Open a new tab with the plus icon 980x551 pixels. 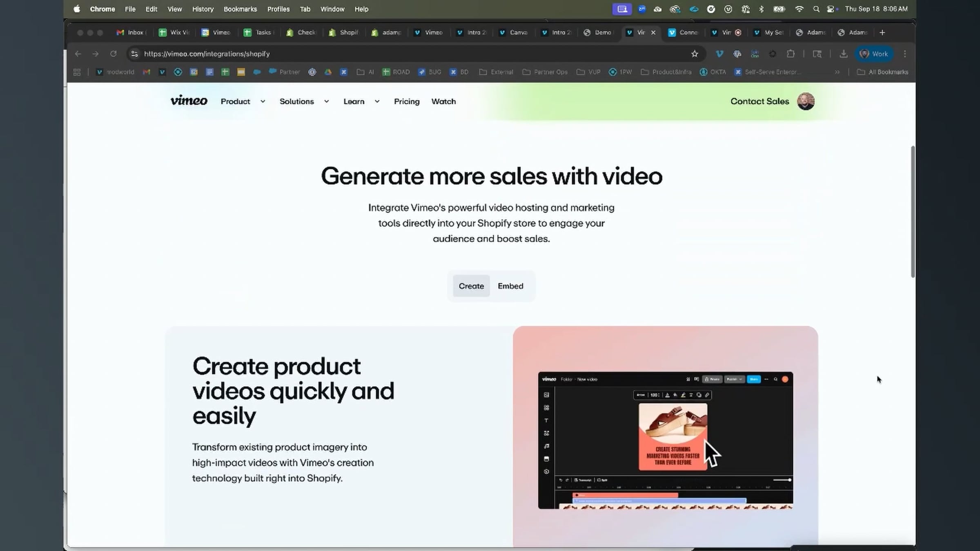coord(882,33)
